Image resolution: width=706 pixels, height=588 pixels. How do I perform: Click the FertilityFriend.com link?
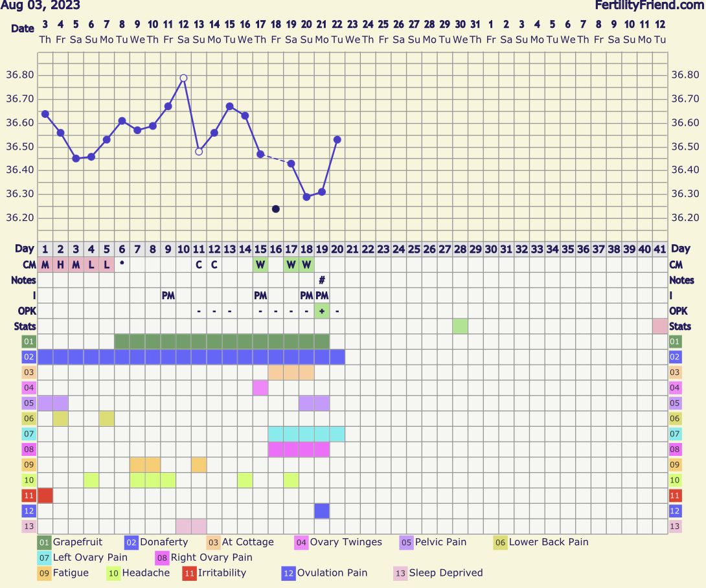click(650, 6)
